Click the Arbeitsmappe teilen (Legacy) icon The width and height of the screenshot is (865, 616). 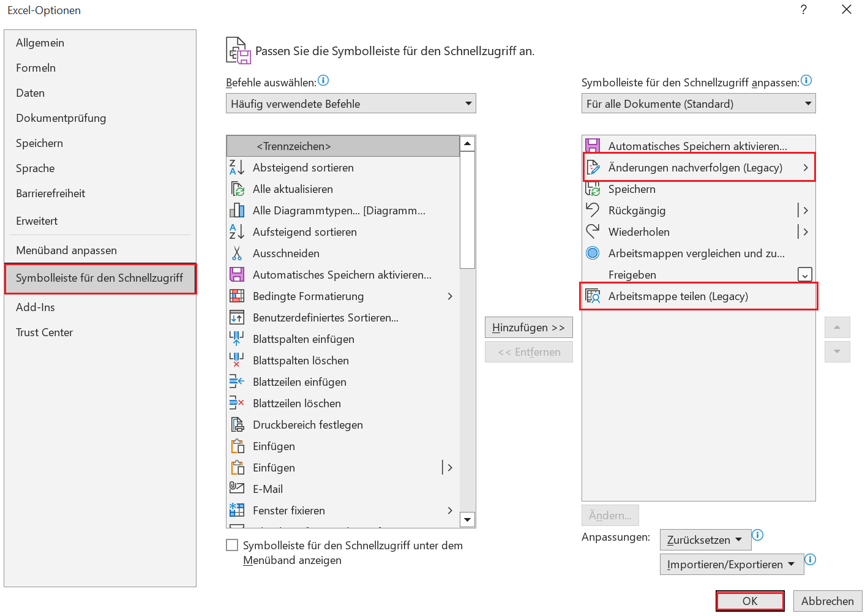click(593, 296)
